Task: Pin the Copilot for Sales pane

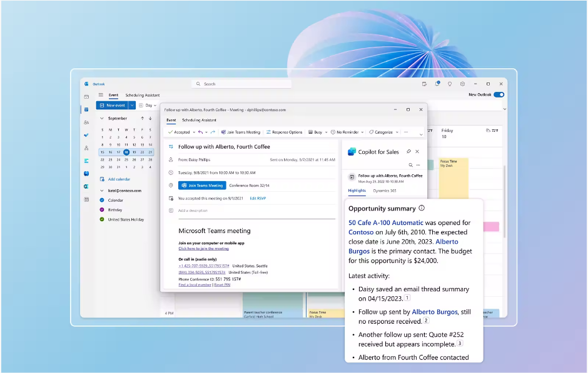Action: click(408, 152)
